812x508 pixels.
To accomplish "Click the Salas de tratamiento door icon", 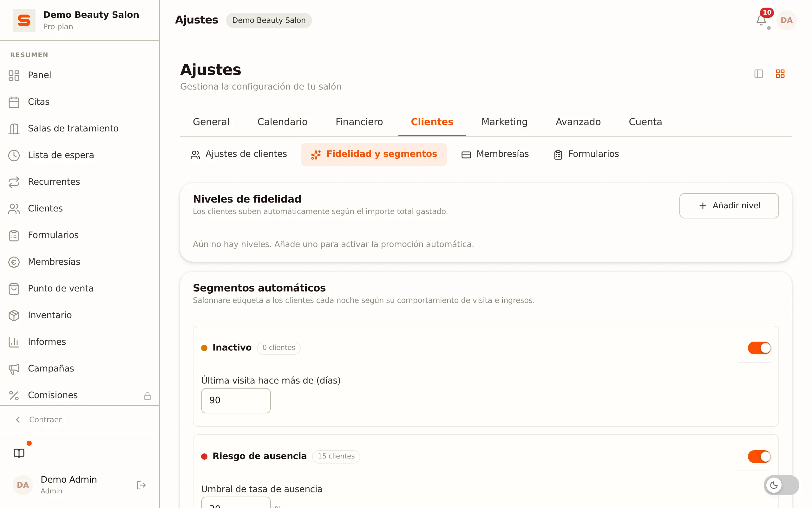I will point(14,129).
